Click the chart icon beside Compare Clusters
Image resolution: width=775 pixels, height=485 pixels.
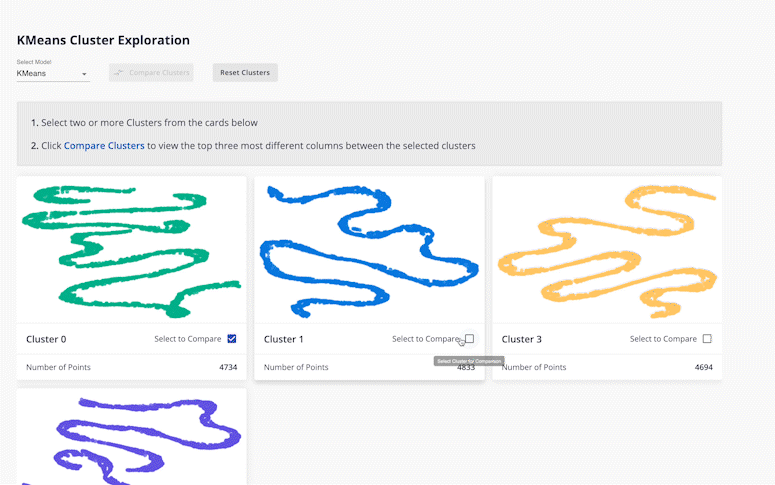tap(119, 73)
